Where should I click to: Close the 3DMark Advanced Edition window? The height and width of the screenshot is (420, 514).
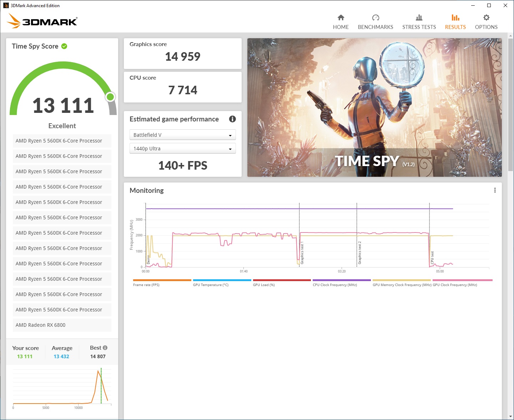point(505,5)
